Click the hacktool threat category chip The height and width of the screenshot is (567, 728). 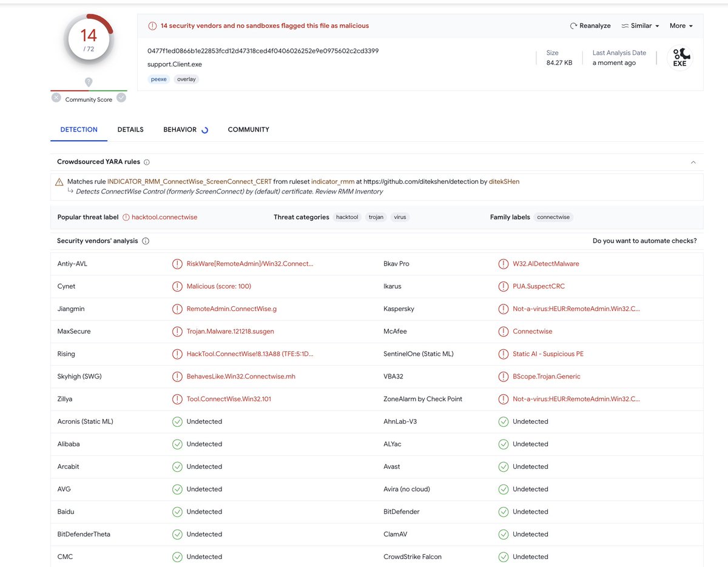[x=347, y=217]
